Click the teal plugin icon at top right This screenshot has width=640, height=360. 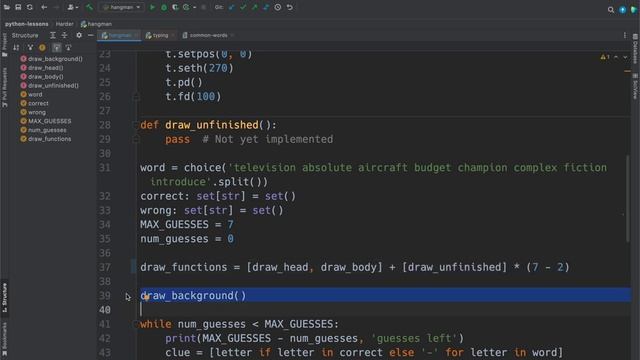634,10
